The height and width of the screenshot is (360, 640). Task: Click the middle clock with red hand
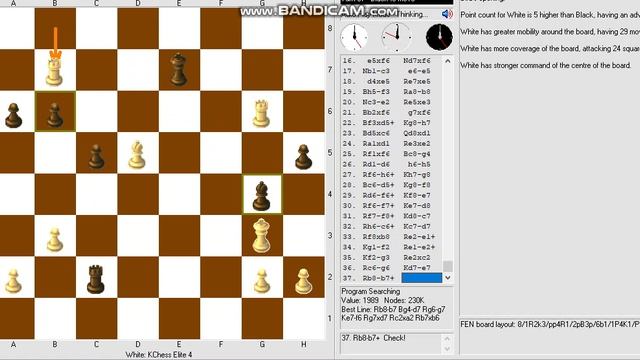tap(396, 37)
